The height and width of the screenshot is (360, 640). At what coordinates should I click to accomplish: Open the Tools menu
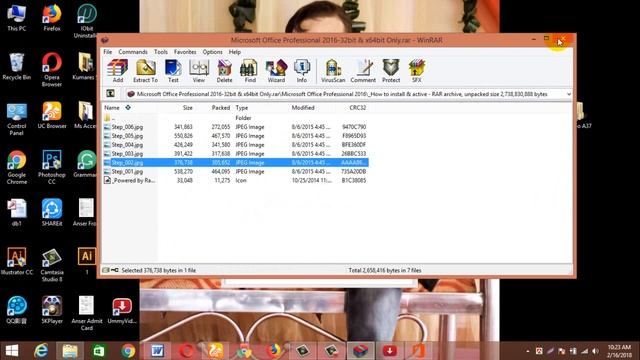point(161,52)
